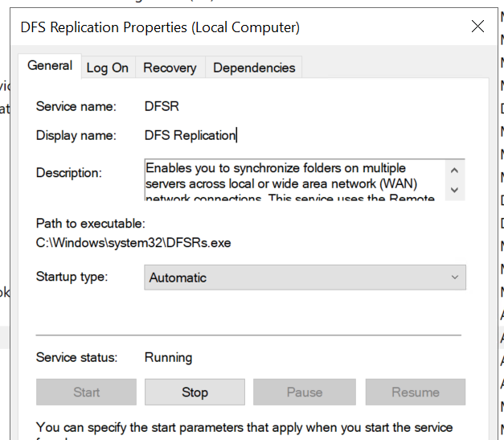
Task: Click the disabled Start button
Action: pos(86,392)
